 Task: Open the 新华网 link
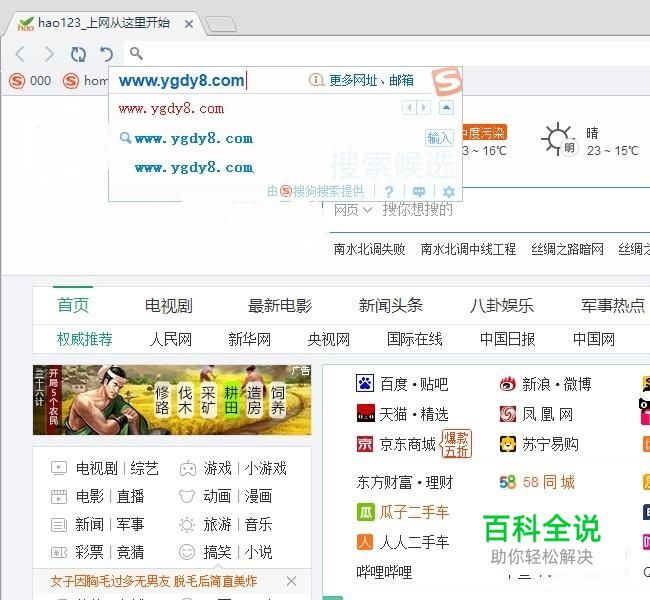[x=250, y=339]
